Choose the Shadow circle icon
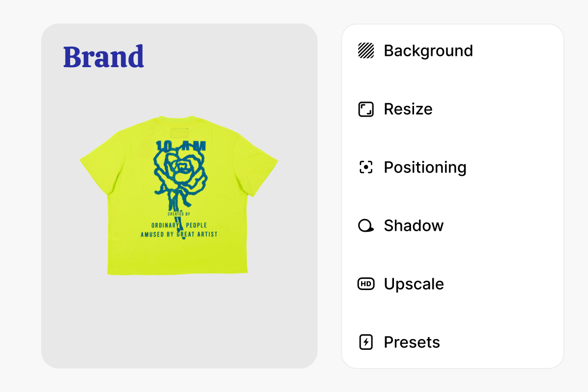 click(366, 225)
